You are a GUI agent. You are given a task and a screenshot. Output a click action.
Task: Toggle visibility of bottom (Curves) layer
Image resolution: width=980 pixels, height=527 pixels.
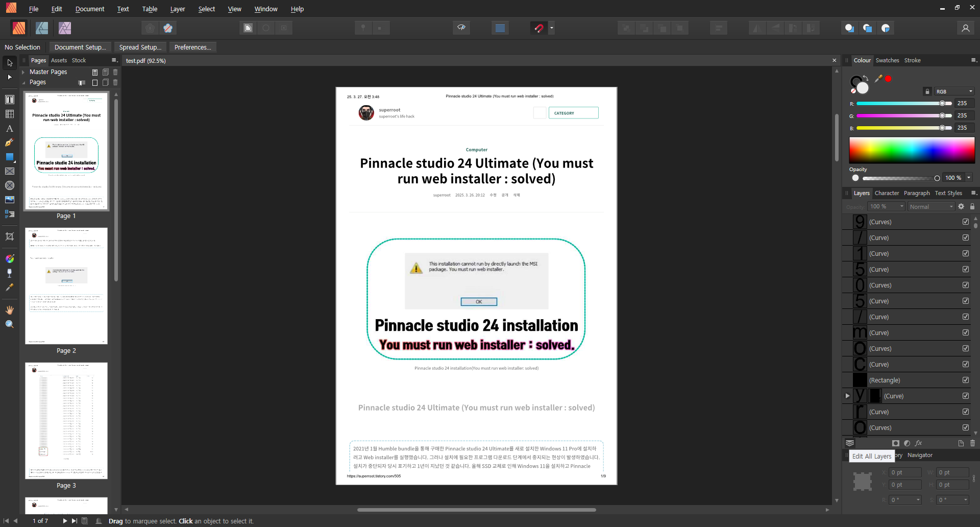click(x=966, y=427)
